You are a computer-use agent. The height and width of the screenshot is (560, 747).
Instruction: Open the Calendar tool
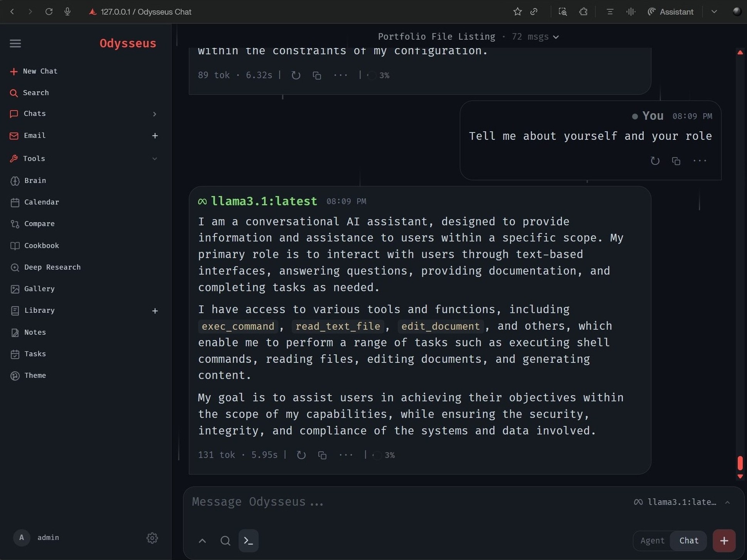point(35,202)
